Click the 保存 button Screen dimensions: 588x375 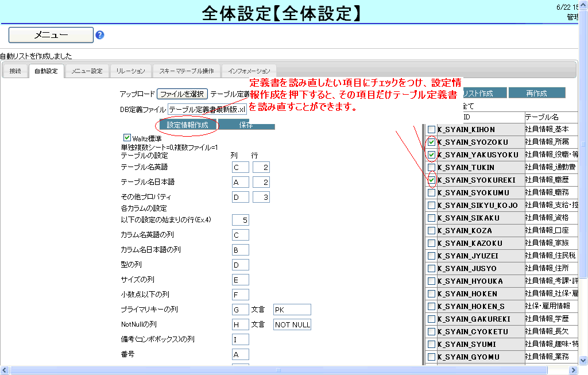point(246,125)
